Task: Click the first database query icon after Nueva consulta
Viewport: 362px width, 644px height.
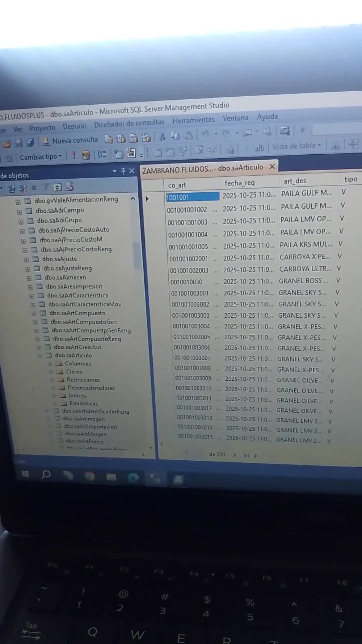Action: pos(108,139)
